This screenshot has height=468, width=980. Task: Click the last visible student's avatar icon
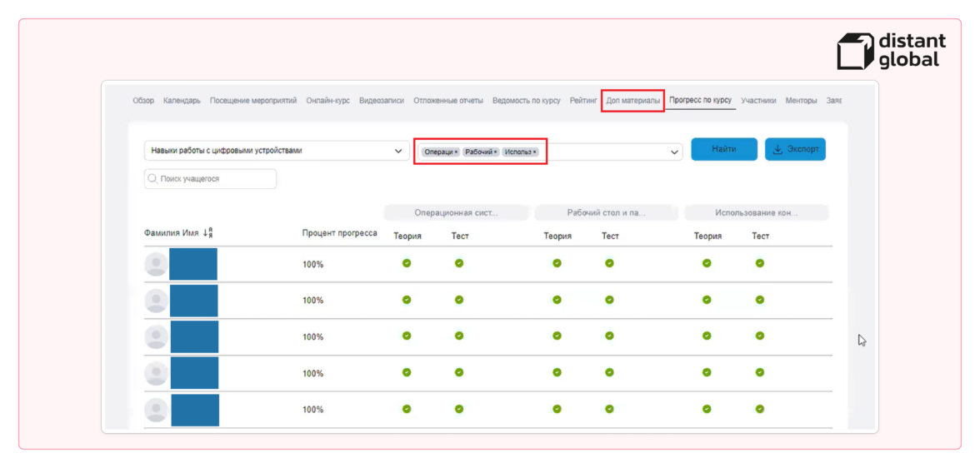[x=156, y=410]
